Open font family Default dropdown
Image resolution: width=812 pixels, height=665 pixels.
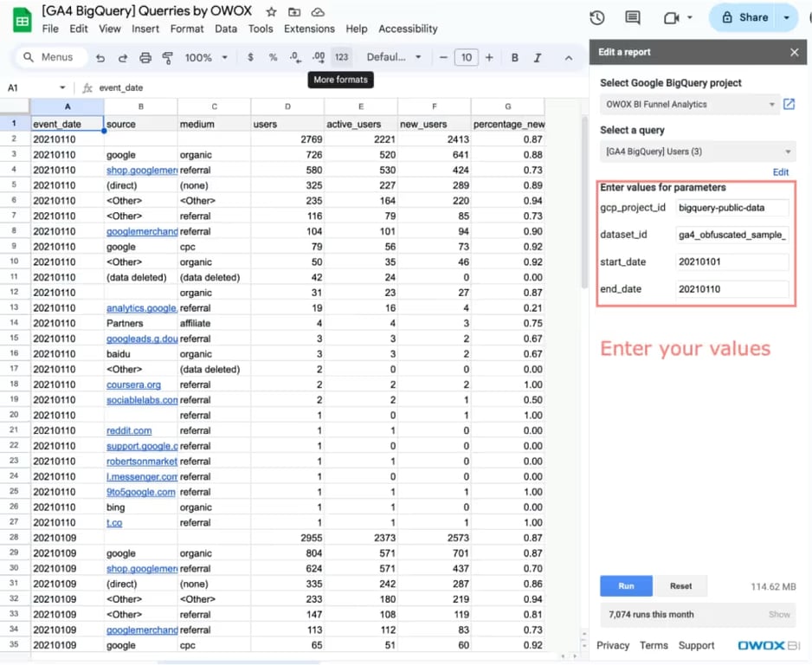pos(393,57)
